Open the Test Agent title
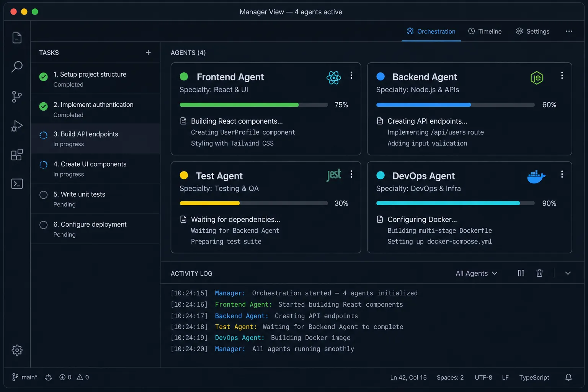The height and width of the screenshot is (392, 588). point(219,176)
